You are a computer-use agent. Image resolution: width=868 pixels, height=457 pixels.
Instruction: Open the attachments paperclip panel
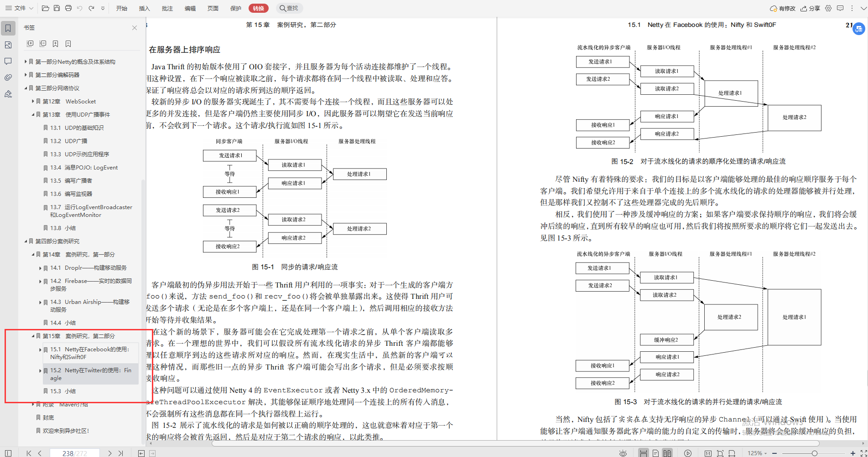point(8,77)
